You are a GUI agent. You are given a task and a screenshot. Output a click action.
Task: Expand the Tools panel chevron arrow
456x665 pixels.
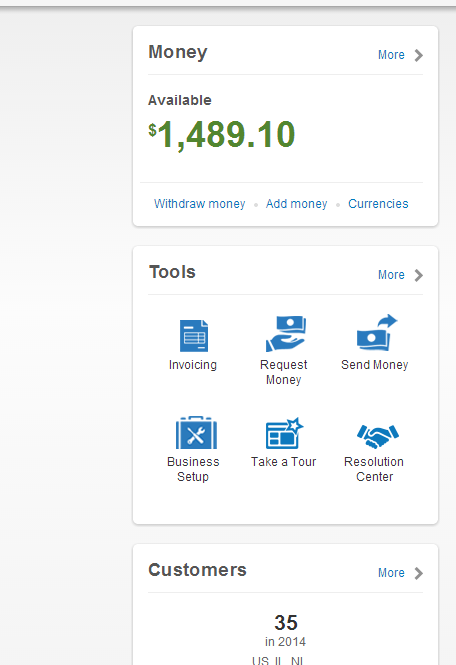[x=419, y=276]
